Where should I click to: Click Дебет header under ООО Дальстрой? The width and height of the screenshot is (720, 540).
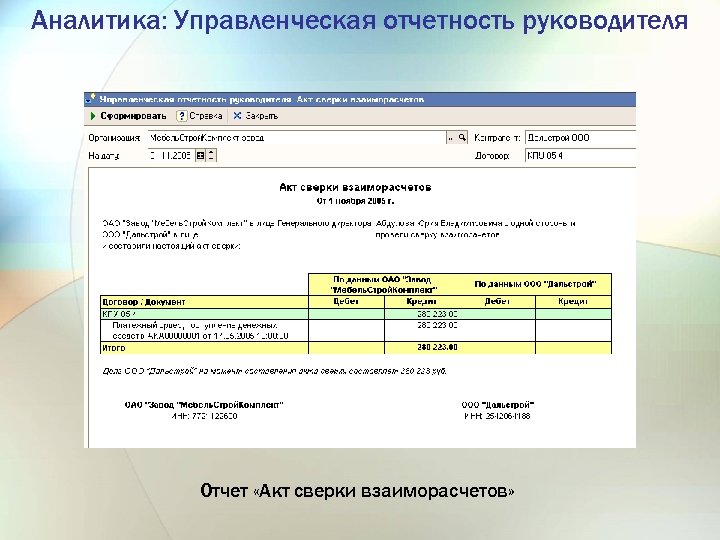click(x=497, y=302)
